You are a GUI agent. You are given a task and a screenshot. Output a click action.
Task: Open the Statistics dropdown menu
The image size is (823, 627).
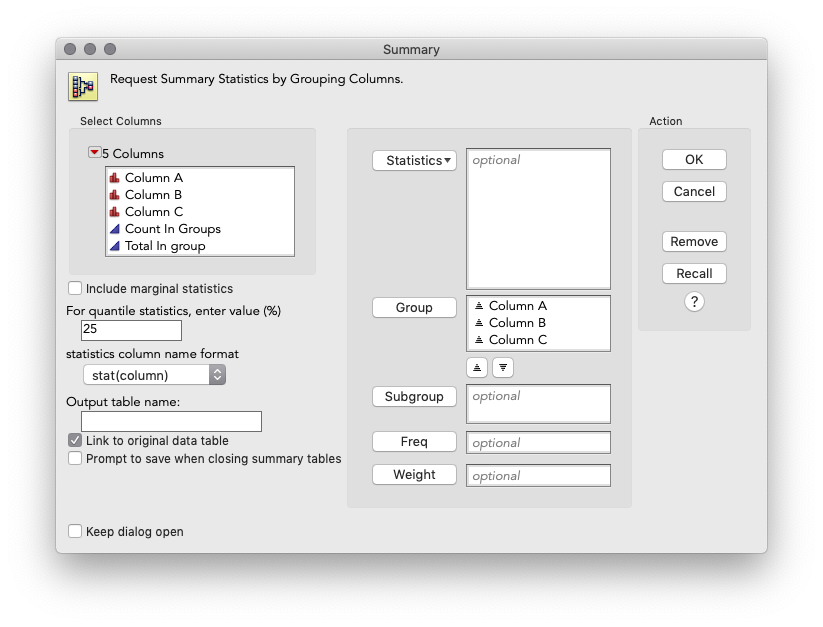(414, 159)
